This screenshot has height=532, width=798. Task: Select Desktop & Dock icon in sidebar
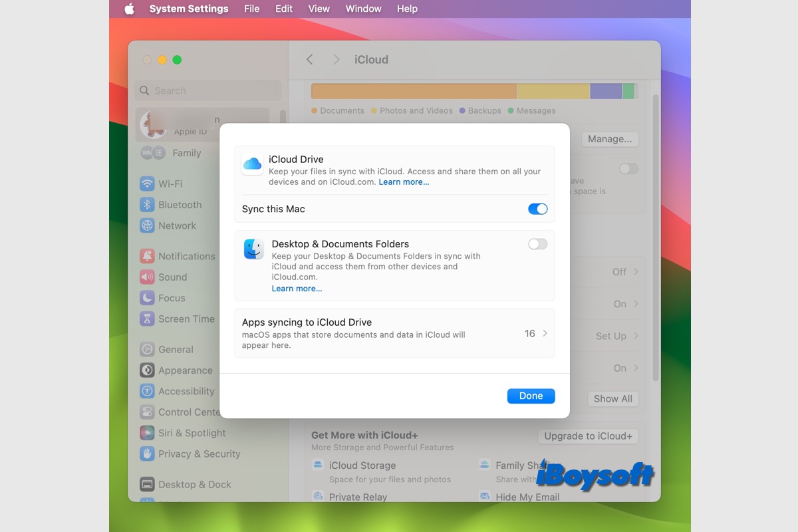(147, 484)
